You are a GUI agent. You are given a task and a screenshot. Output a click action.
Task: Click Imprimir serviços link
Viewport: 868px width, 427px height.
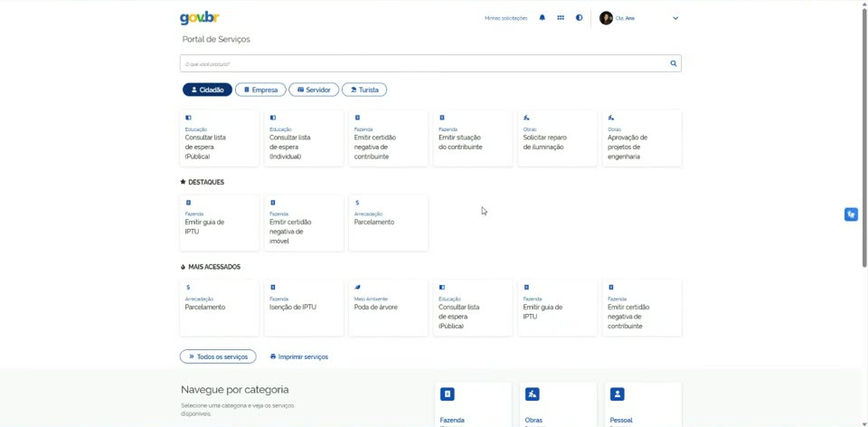click(x=299, y=357)
